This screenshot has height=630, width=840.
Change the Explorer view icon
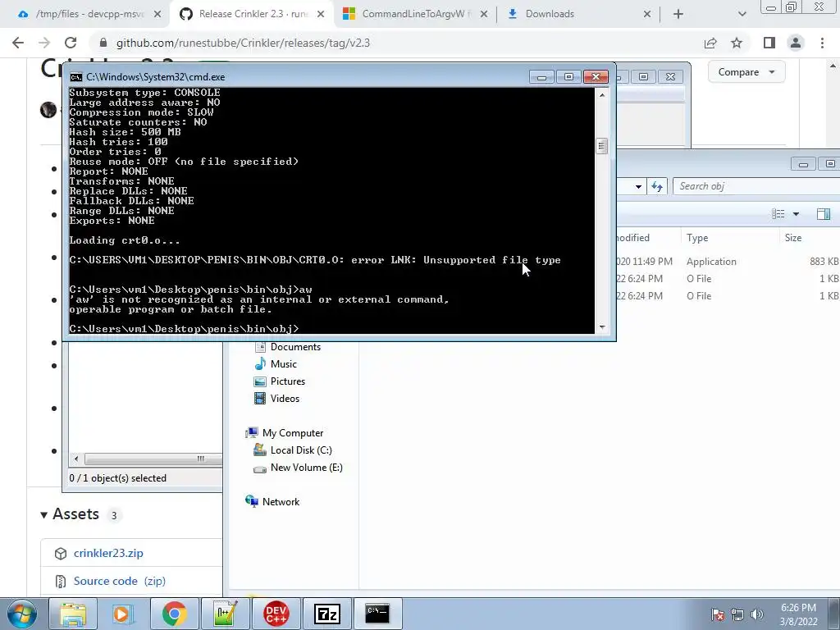pyautogui.click(x=778, y=214)
